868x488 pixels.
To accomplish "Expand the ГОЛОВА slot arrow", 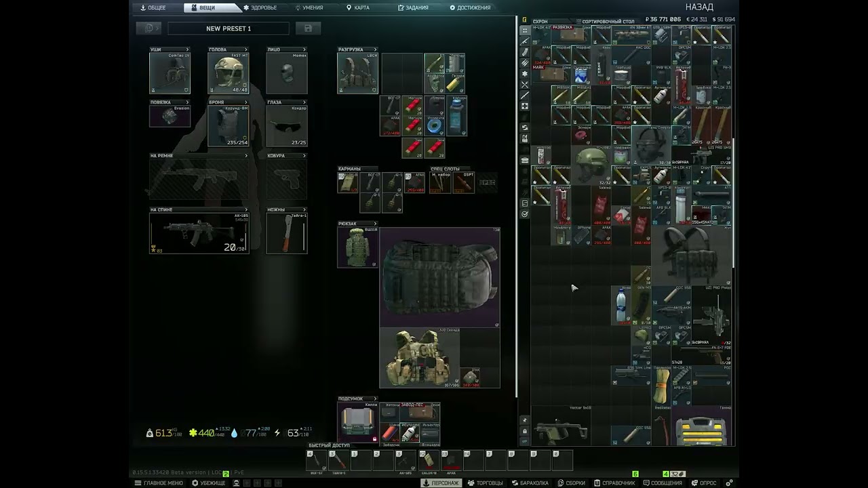I will coord(246,49).
